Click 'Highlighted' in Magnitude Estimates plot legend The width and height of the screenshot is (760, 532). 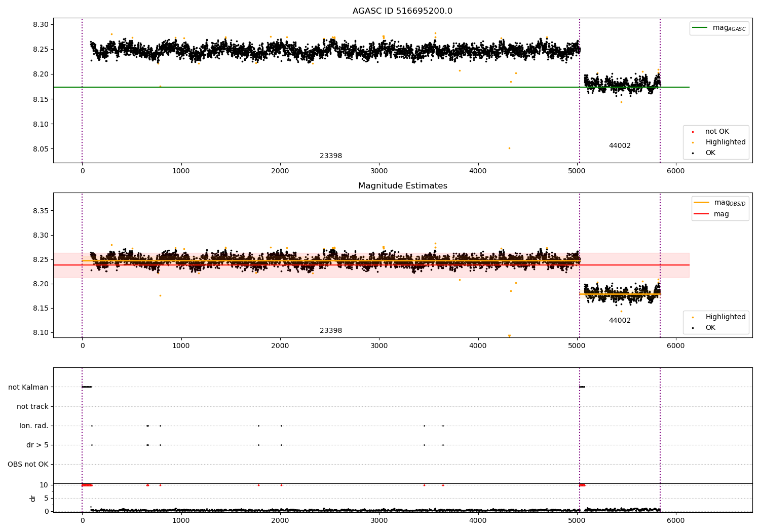[726, 317]
